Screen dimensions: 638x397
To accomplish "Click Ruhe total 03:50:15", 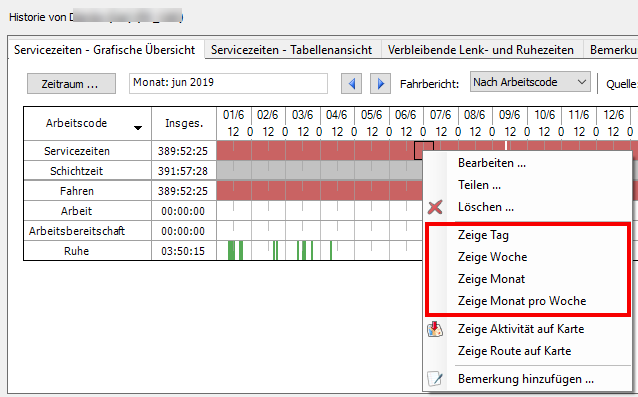I will 183,251.
